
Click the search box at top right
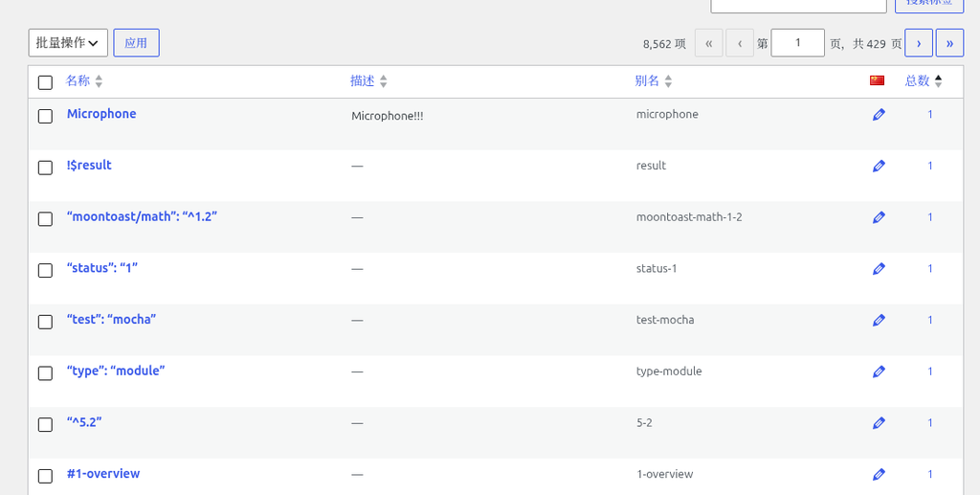click(x=799, y=5)
